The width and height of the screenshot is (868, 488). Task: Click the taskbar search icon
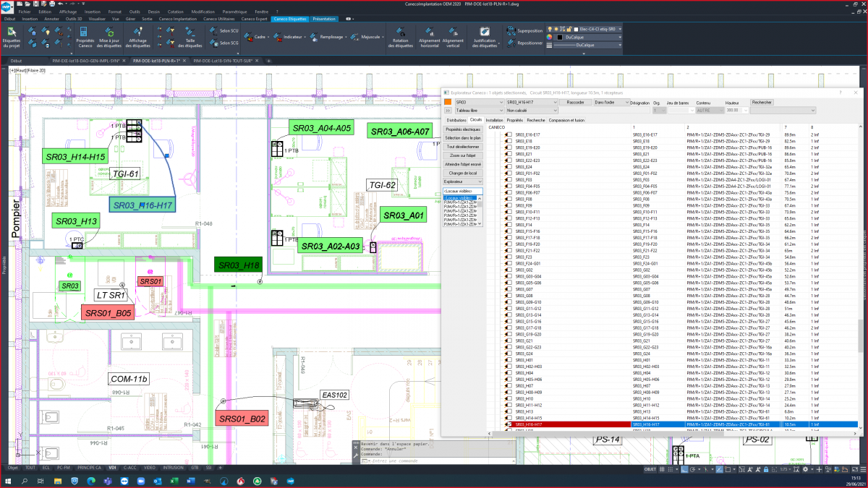pos(25,480)
